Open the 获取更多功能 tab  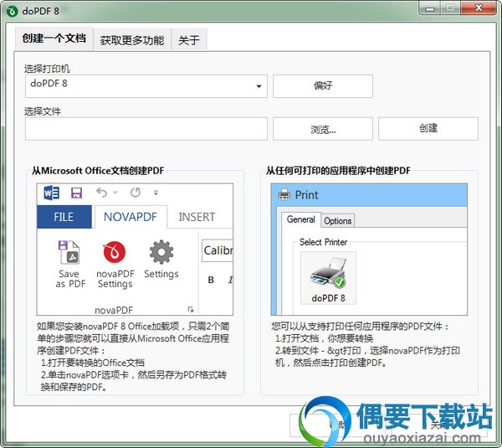132,40
